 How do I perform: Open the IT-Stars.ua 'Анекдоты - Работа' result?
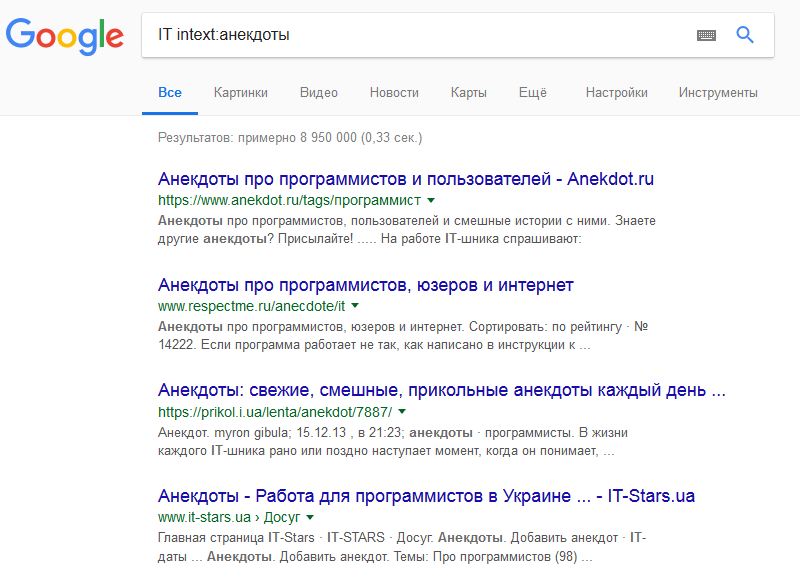(426, 496)
